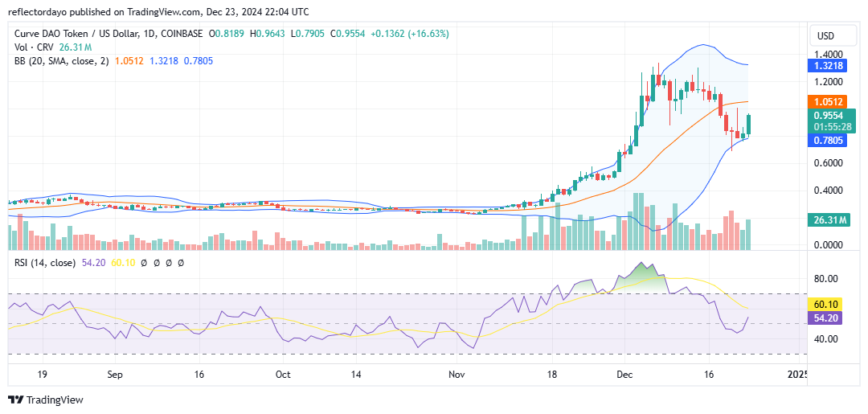Click the BB (20, SMA, close, 2) legend

coord(62,61)
